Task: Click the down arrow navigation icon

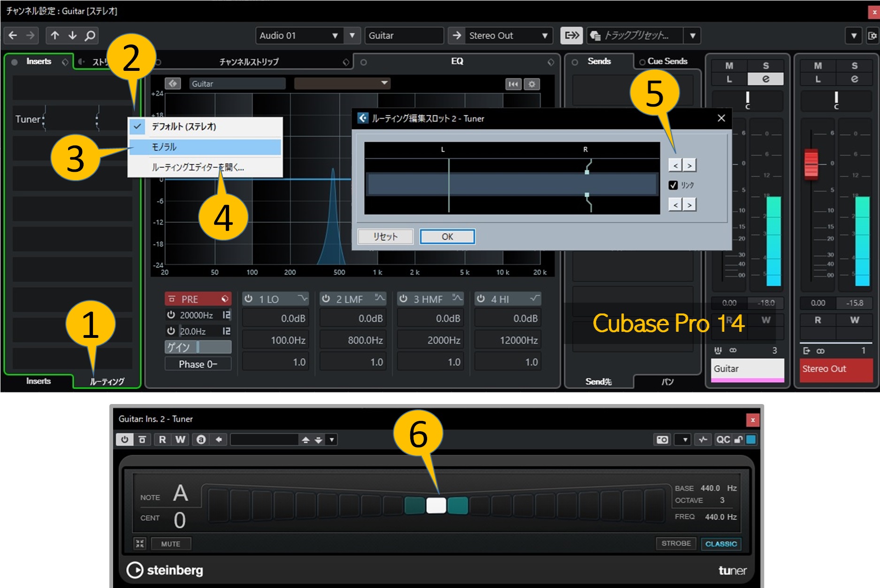Action: [72, 36]
